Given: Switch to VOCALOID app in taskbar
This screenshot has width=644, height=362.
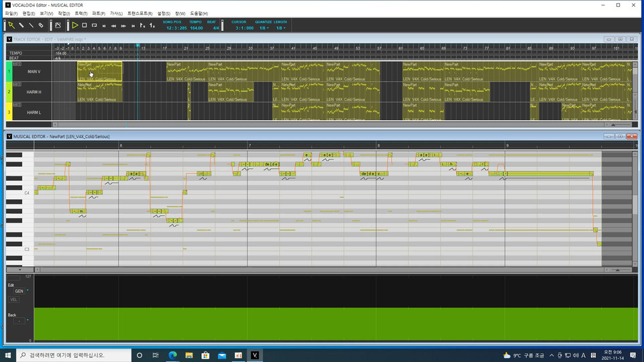Looking at the screenshot, I should coord(255,355).
